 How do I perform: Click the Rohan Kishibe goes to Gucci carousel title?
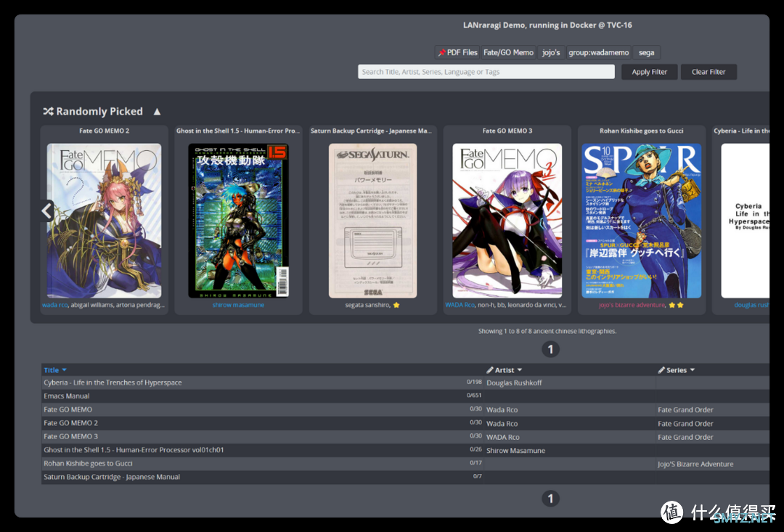click(x=642, y=131)
